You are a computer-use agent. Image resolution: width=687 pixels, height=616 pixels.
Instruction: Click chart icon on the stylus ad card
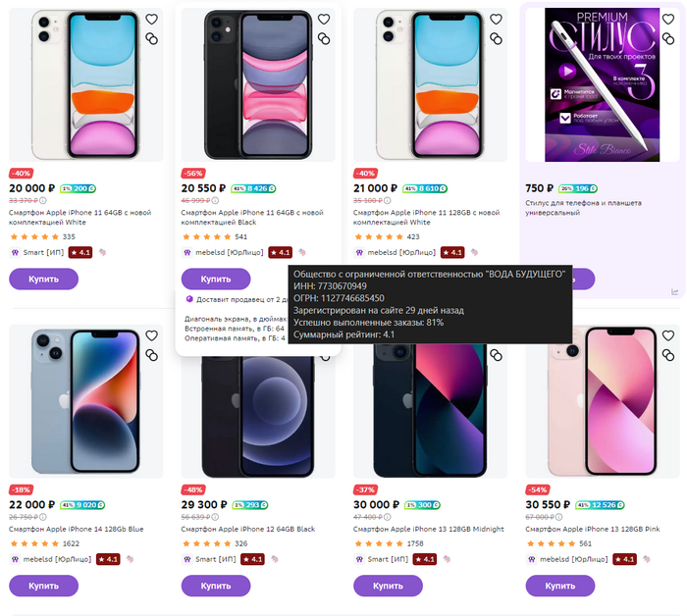pyautogui.click(x=675, y=291)
